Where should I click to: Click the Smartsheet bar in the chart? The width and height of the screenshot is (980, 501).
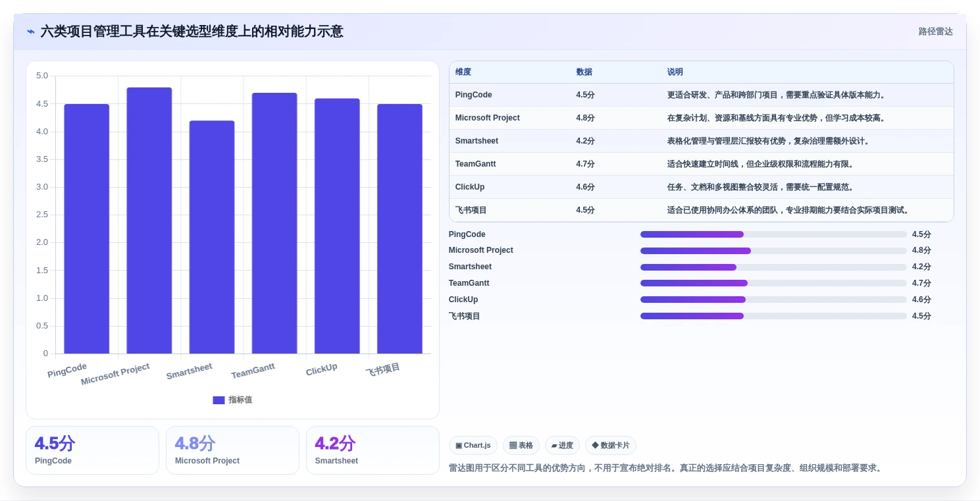(x=212, y=237)
